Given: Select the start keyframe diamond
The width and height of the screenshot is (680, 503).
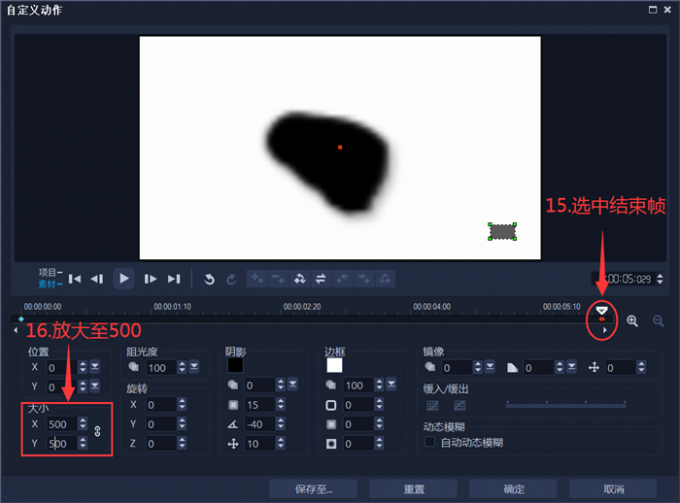Looking at the screenshot, I should (x=21, y=319).
